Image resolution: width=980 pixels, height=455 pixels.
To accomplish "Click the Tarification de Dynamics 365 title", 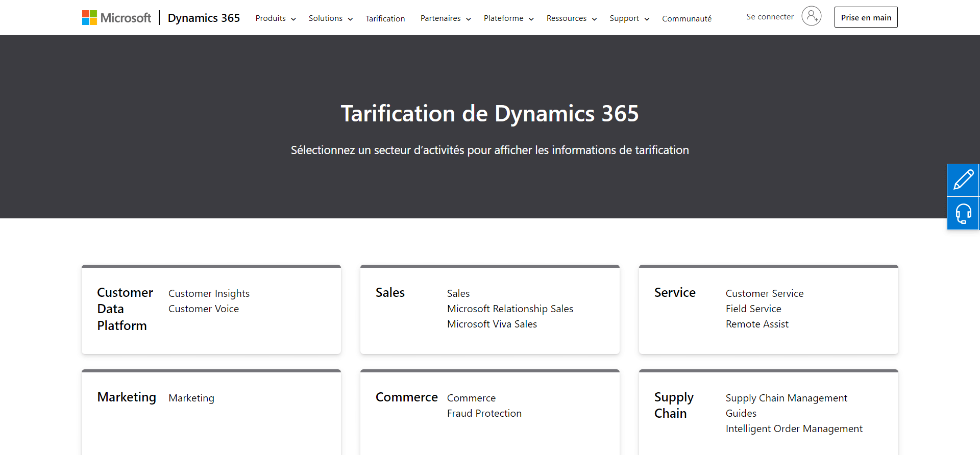I will pos(490,113).
